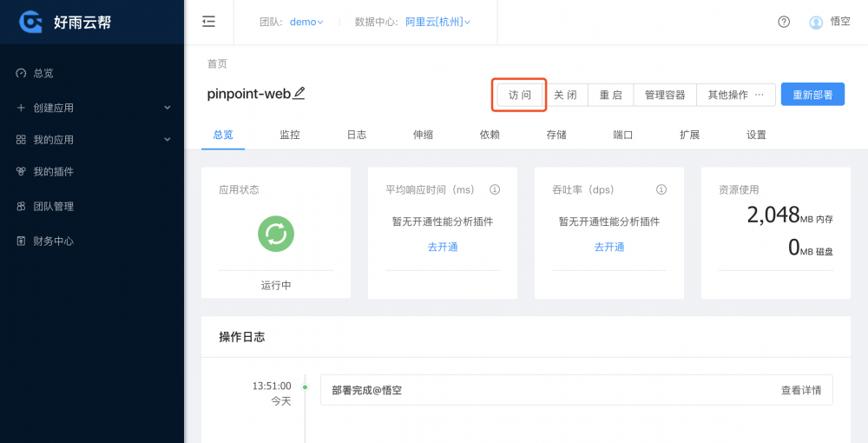Collapse the sidebar with the menu fold icon
868x443 pixels.
click(x=208, y=22)
